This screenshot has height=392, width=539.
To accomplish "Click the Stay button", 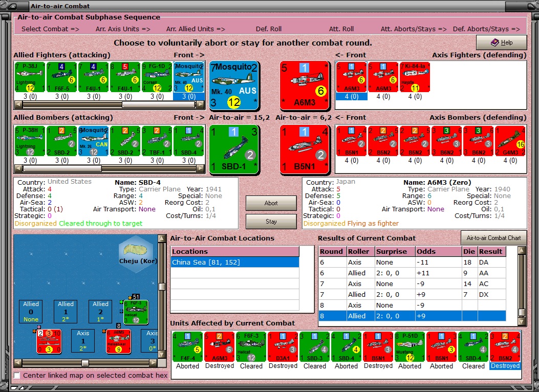I will (271, 222).
